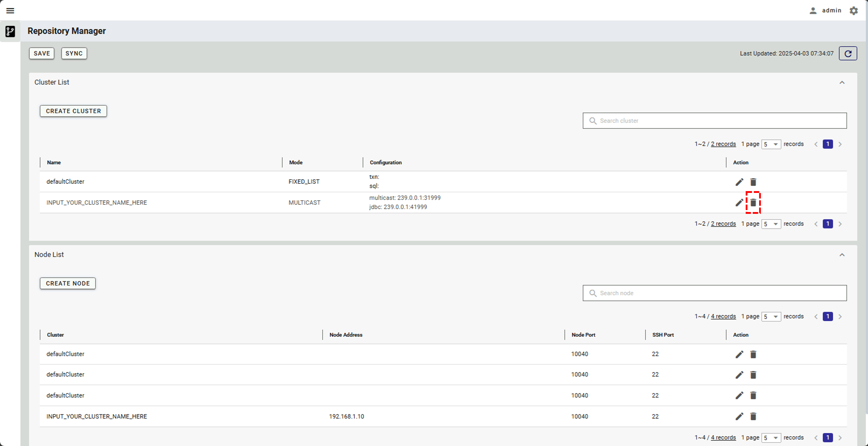
Task: Edit the node with address 192.168.1.10
Action: [x=739, y=416]
